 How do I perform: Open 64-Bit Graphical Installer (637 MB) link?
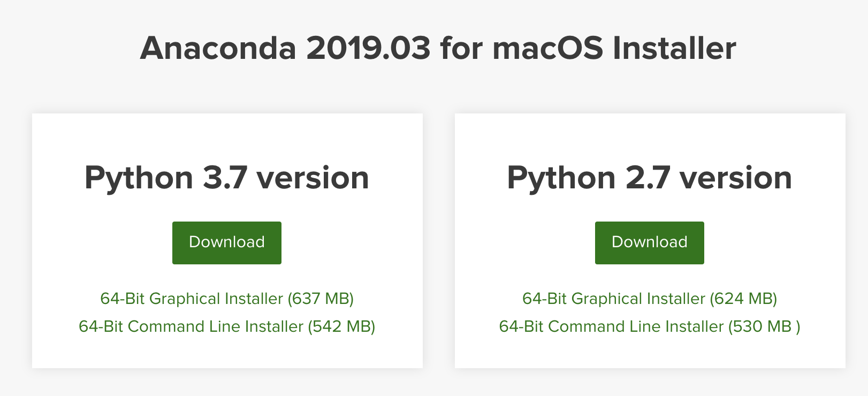(x=226, y=299)
